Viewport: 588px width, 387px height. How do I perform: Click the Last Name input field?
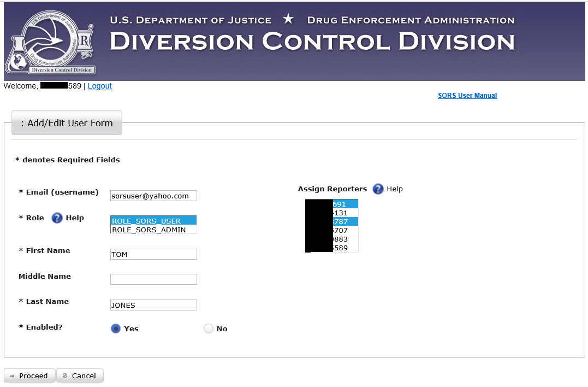pyautogui.click(x=153, y=305)
